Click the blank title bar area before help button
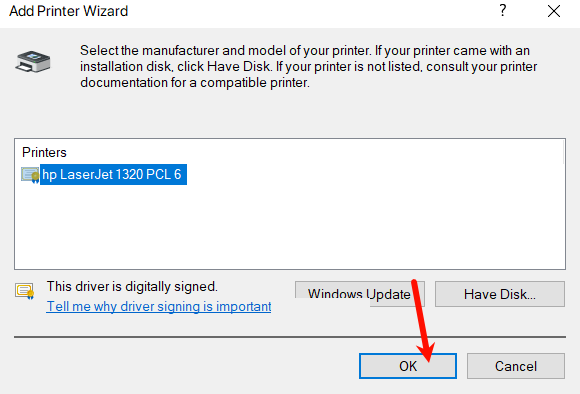Image resolution: width=580 pixels, height=394 pixels. pyautogui.click(x=311, y=11)
